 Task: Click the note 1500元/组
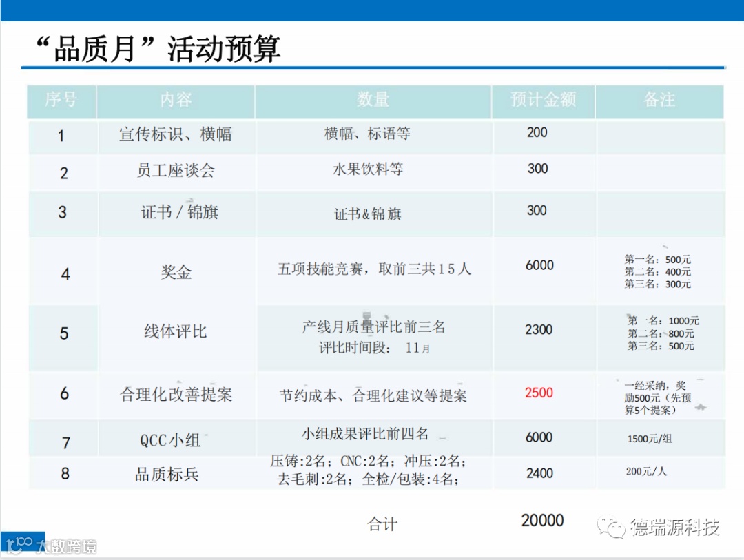650,439
